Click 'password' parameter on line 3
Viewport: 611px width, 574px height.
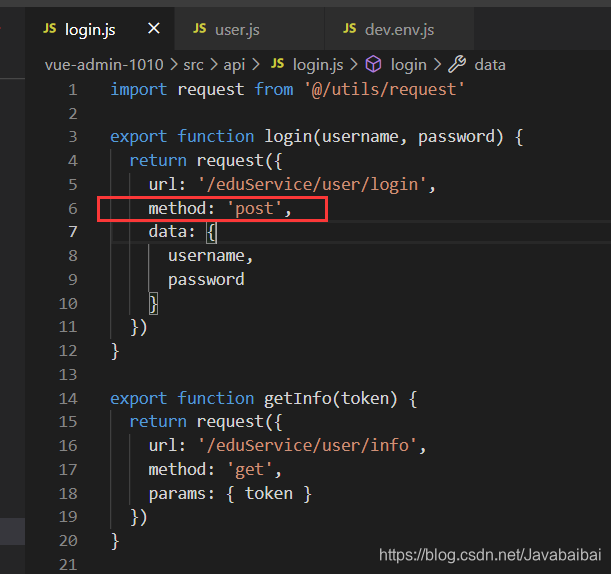(x=456, y=137)
